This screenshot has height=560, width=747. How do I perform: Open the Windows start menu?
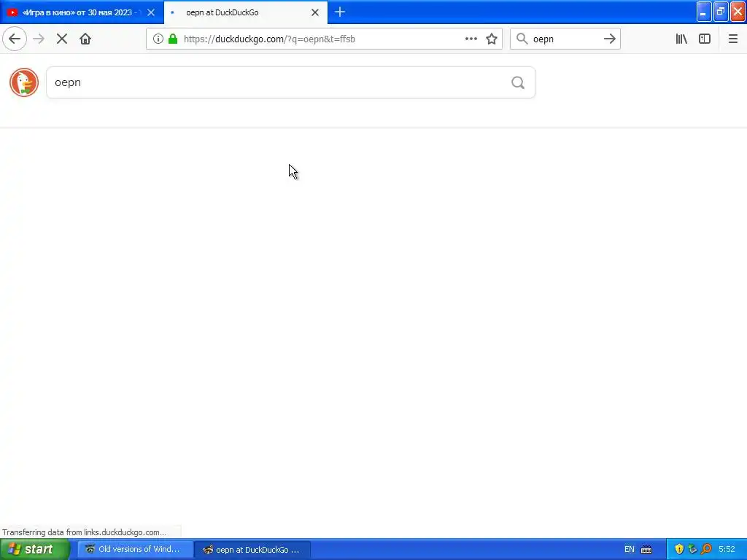[x=35, y=549]
